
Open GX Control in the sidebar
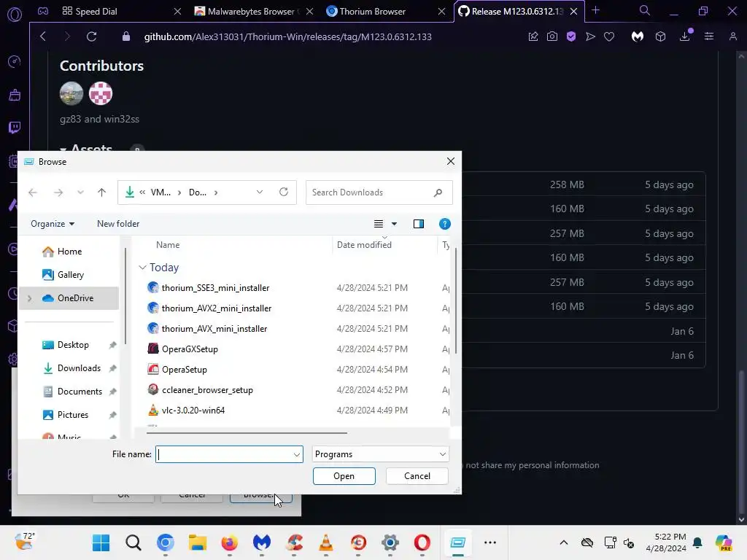coord(15,61)
